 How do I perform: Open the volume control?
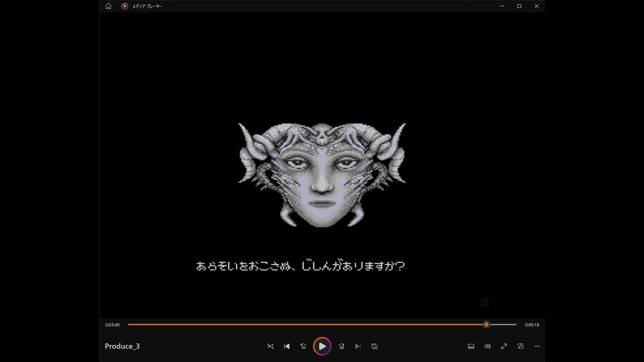(487, 346)
